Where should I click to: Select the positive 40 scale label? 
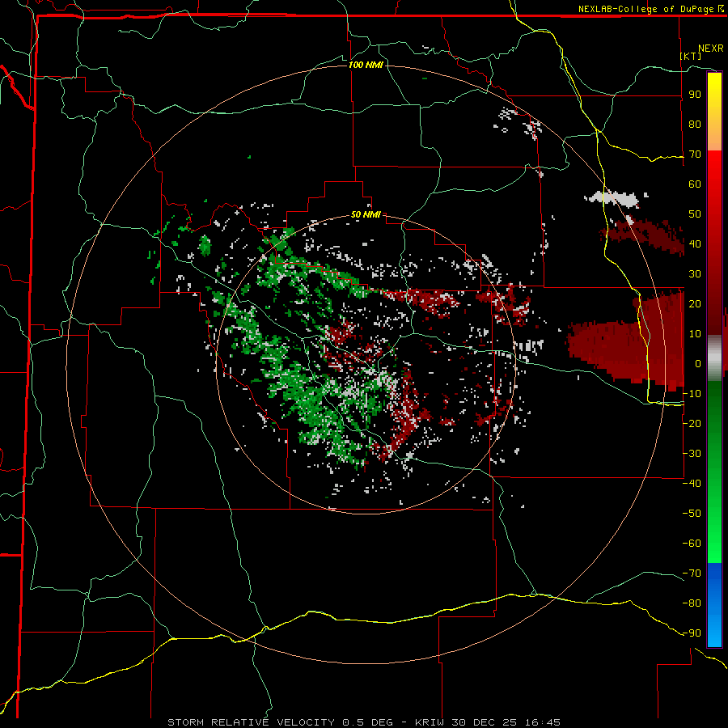pyautogui.click(x=695, y=243)
